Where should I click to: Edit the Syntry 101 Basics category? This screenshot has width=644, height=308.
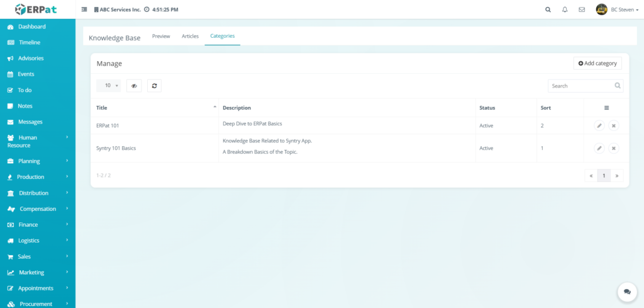click(599, 149)
